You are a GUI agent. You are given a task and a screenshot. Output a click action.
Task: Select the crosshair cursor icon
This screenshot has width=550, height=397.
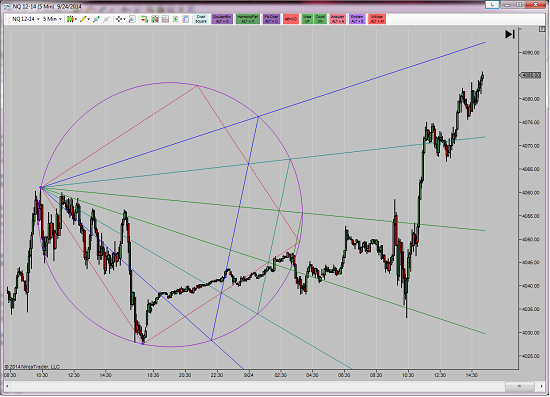tap(119, 19)
